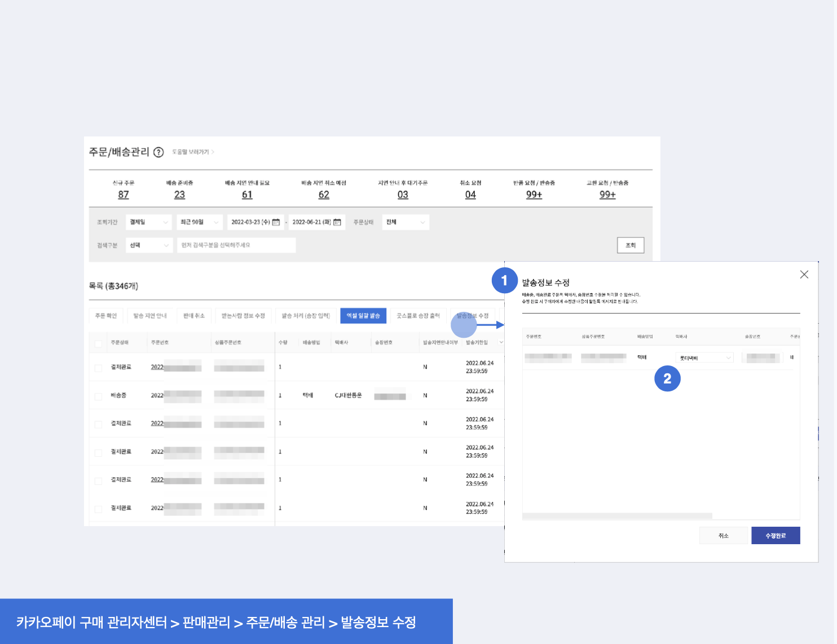This screenshot has height=644, width=837.
Task: Click the 발송정보 수정 button in the list toolbar
Action: (x=473, y=316)
